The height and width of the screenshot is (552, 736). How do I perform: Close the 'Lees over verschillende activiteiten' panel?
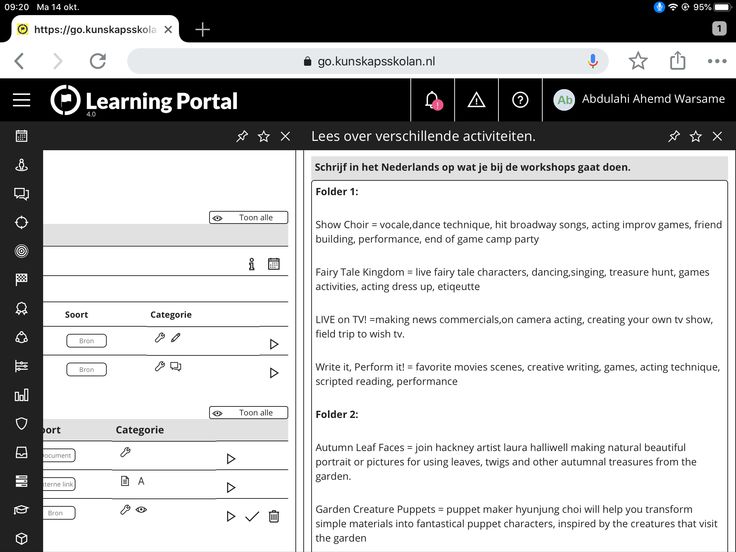click(x=717, y=136)
